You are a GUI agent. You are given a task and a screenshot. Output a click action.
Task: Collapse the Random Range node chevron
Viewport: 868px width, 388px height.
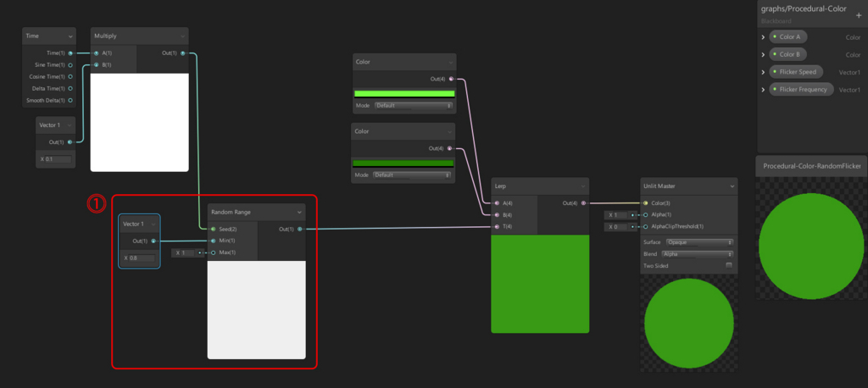(x=299, y=212)
